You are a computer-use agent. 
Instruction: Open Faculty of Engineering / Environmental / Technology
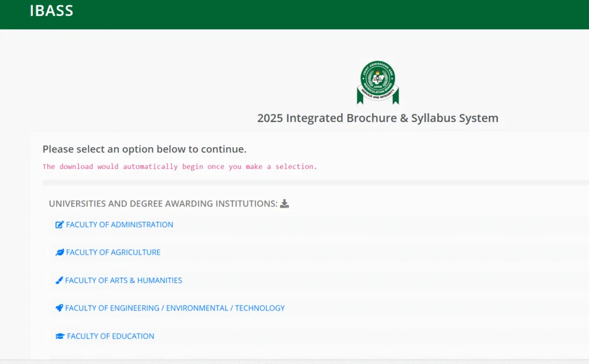175,308
